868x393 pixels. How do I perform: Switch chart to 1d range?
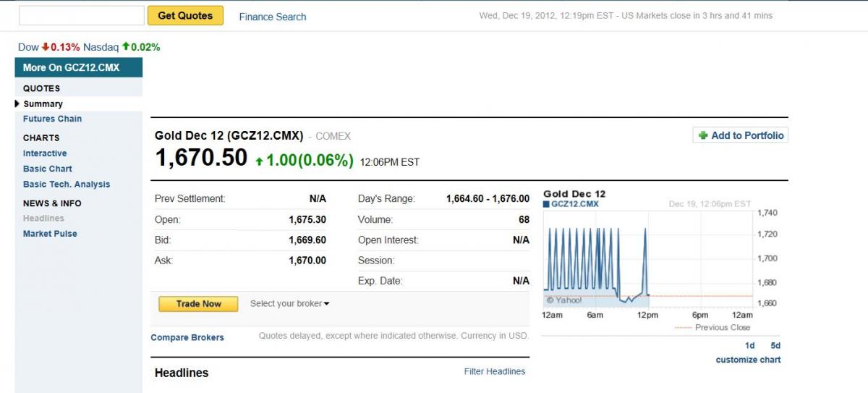pos(750,346)
